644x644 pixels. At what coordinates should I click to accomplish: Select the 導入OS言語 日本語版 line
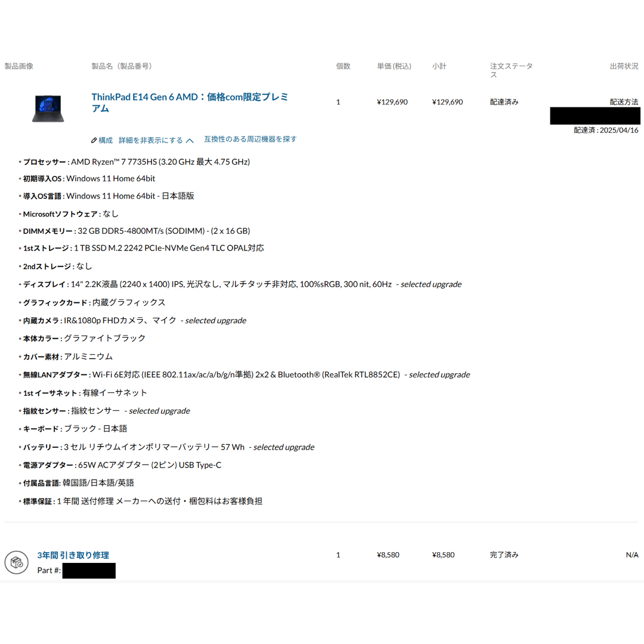pyautogui.click(x=106, y=196)
